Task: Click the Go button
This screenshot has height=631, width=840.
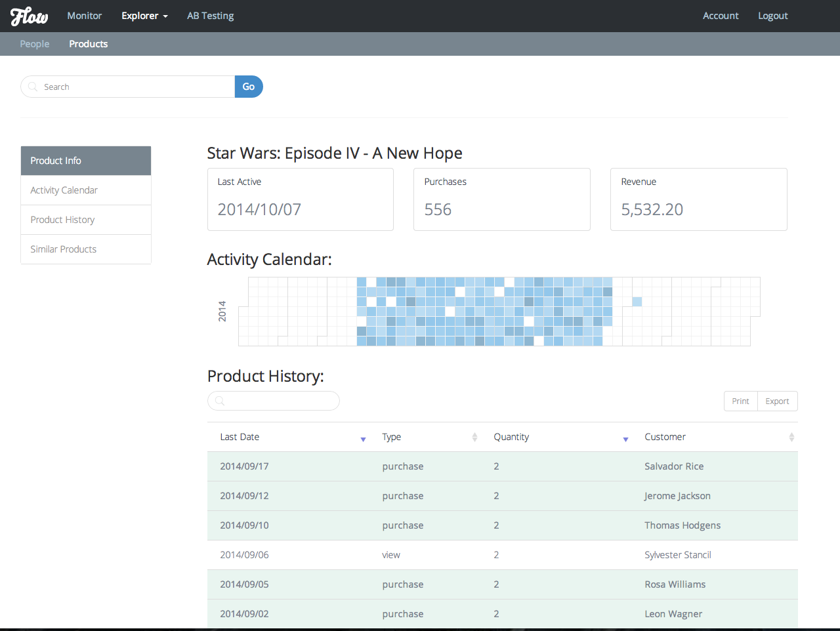Action: tap(249, 87)
